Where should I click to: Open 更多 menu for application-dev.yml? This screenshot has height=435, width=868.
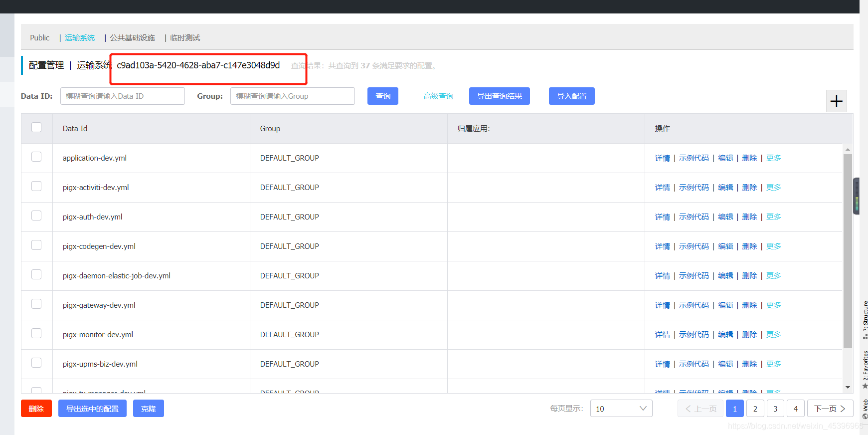pos(774,158)
